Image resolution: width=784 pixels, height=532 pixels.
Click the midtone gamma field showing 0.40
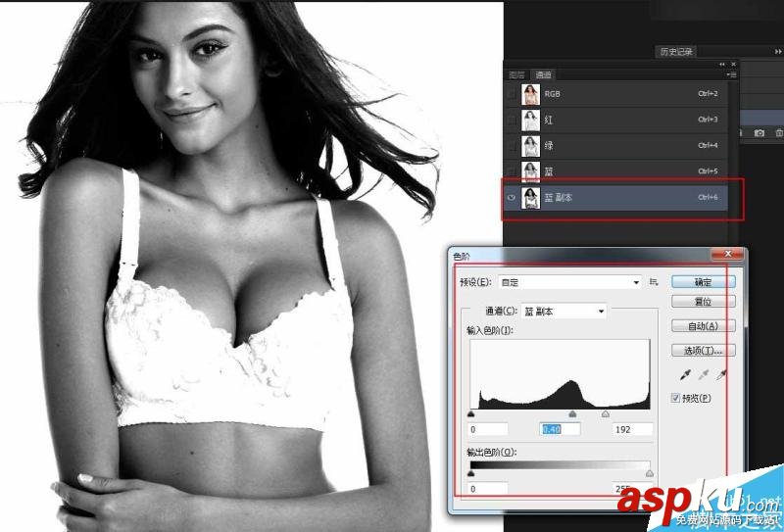560,429
